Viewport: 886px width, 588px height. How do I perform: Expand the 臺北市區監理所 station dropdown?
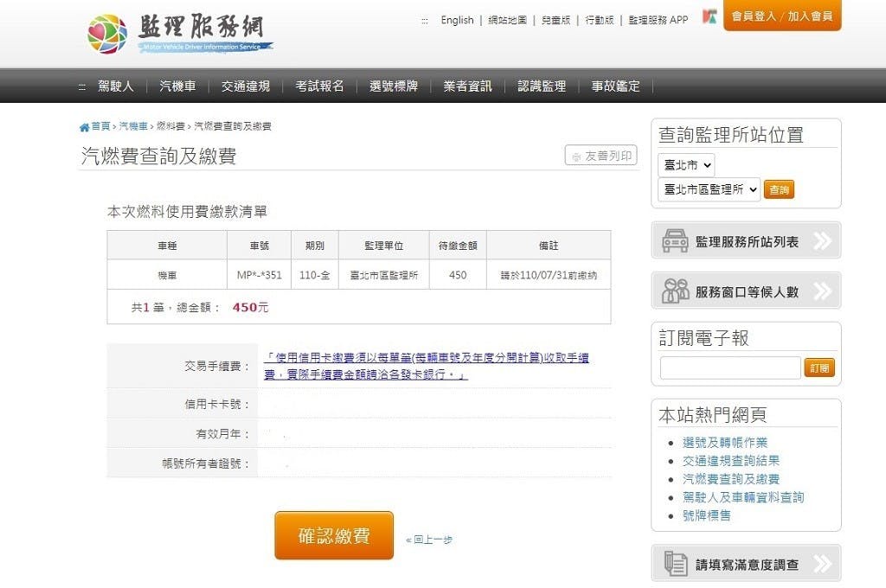point(709,189)
